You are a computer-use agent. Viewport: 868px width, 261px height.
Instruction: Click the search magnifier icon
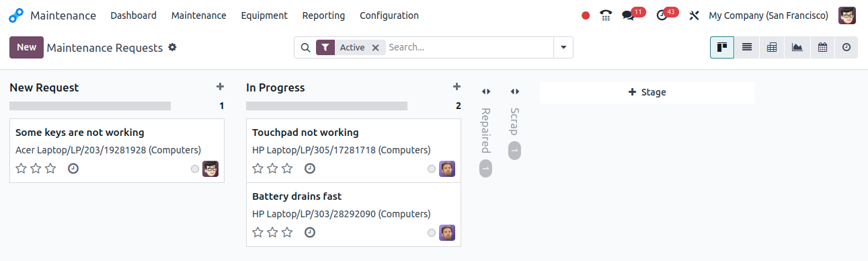tap(305, 48)
